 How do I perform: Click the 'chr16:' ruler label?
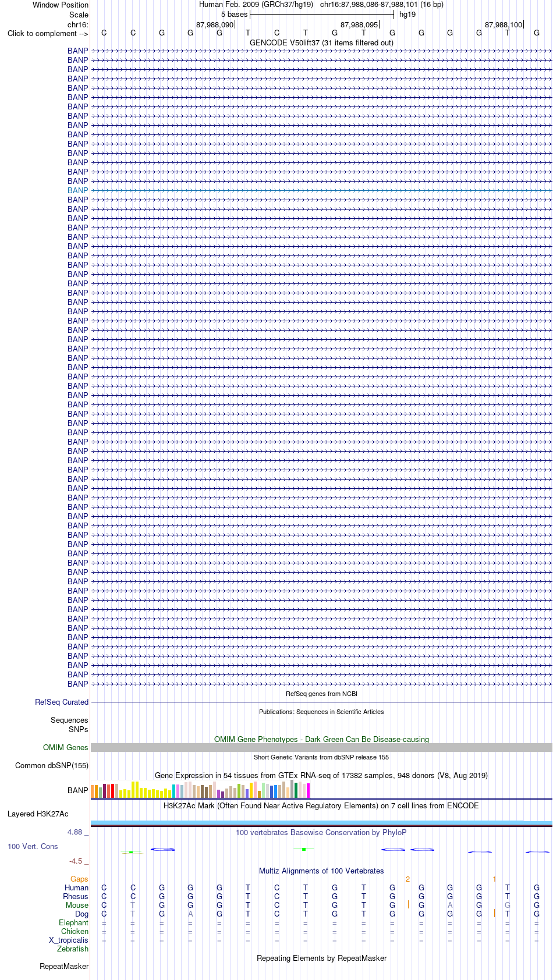tap(78, 24)
